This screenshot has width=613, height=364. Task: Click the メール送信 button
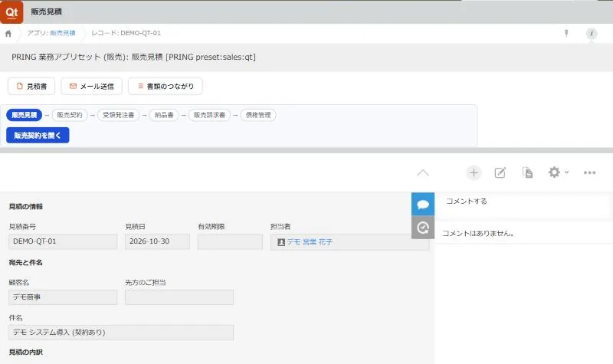pos(91,86)
